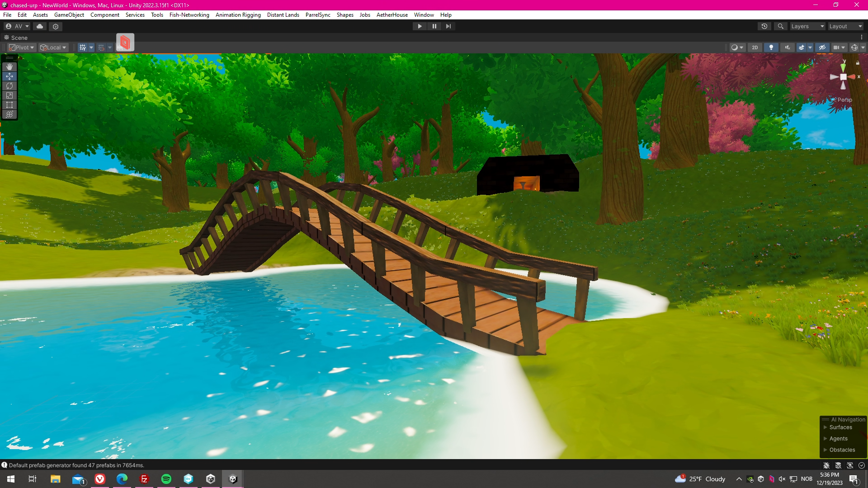Select the Rect transform tool
This screenshot has width=868, height=488.
tap(9, 105)
